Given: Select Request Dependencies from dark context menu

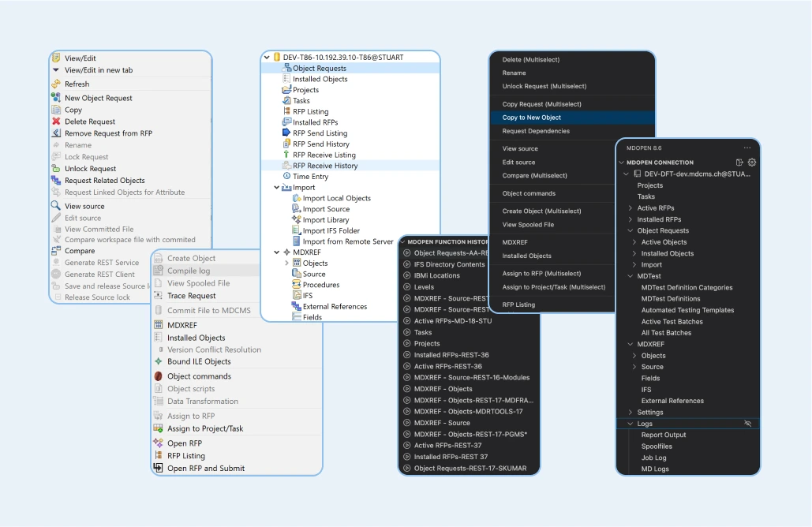Looking at the screenshot, I should click(536, 131).
